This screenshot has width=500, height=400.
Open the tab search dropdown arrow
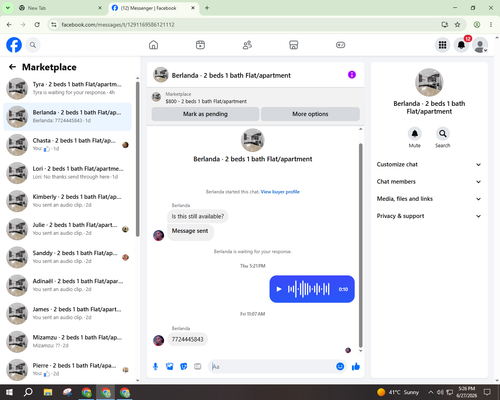[x=8, y=8]
